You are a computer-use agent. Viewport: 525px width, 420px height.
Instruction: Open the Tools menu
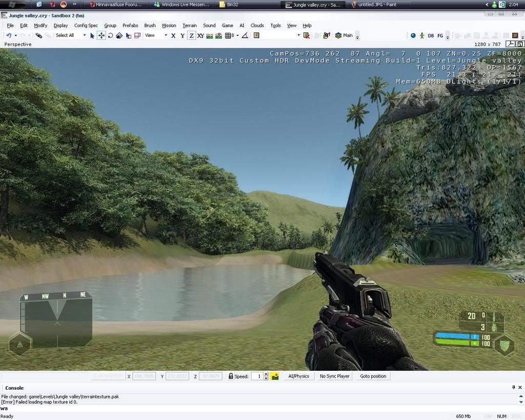[x=275, y=26]
